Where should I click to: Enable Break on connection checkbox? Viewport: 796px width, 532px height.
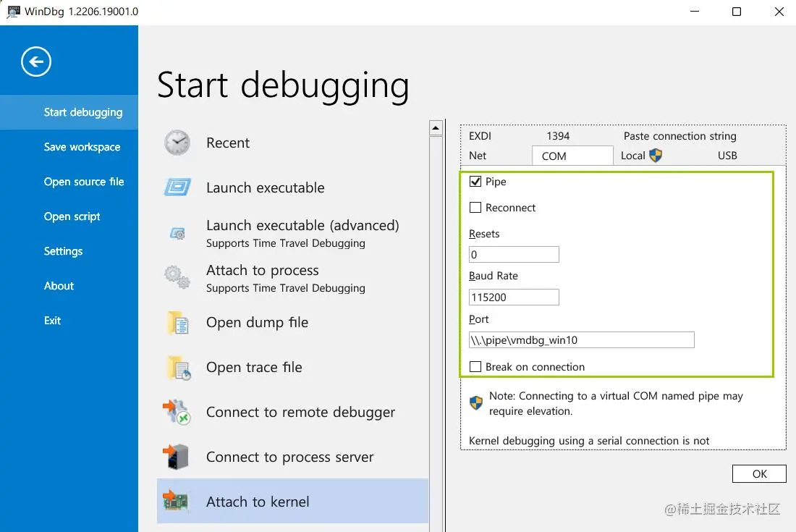475,366
